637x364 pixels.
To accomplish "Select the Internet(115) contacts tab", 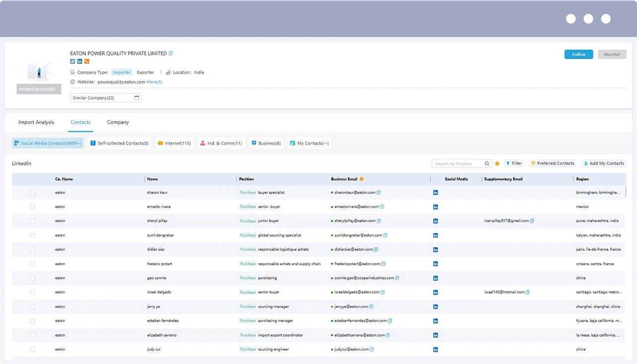I will (x=174, y=144).
